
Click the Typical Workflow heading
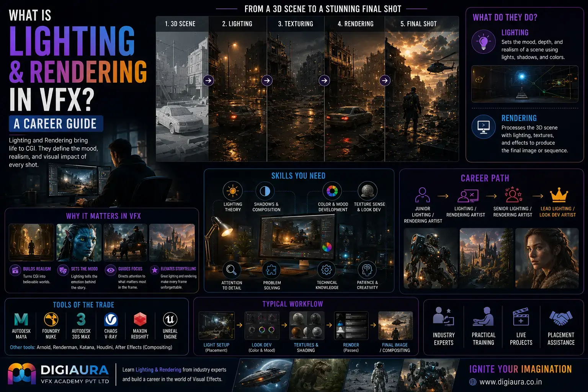pos(292,304)
